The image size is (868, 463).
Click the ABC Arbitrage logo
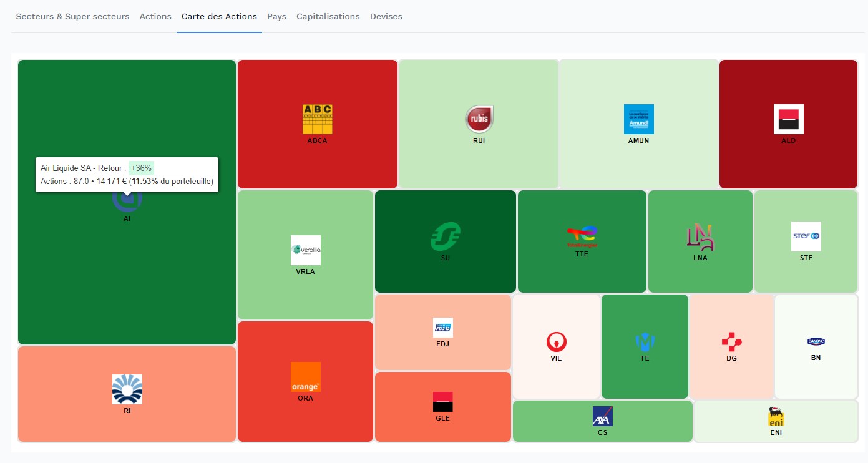318,119
